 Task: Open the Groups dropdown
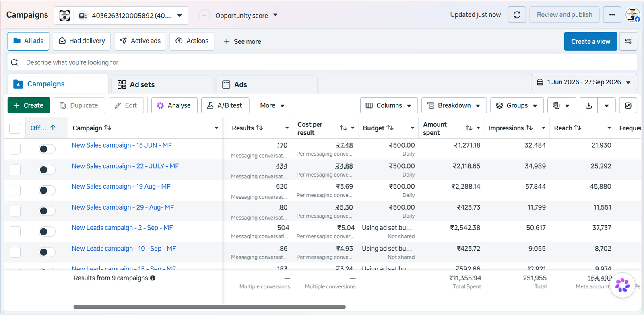pyautogui.click(x=517, y=105)
